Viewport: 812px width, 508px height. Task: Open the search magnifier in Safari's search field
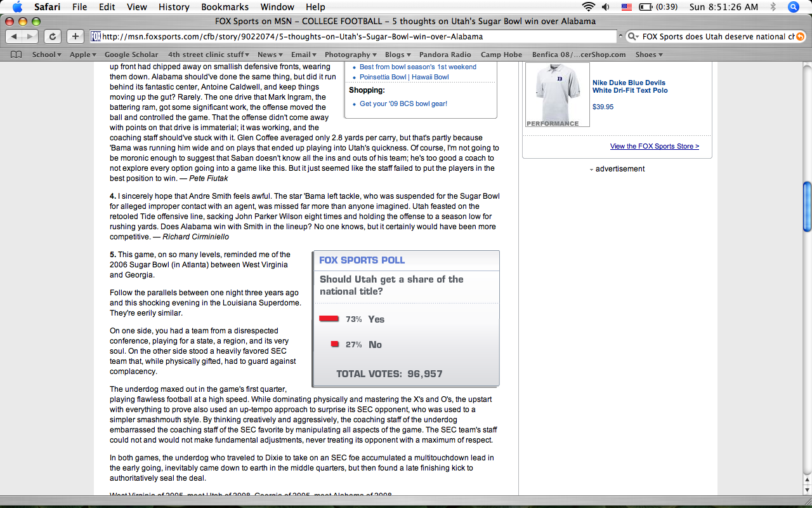(x=633, y=37)
